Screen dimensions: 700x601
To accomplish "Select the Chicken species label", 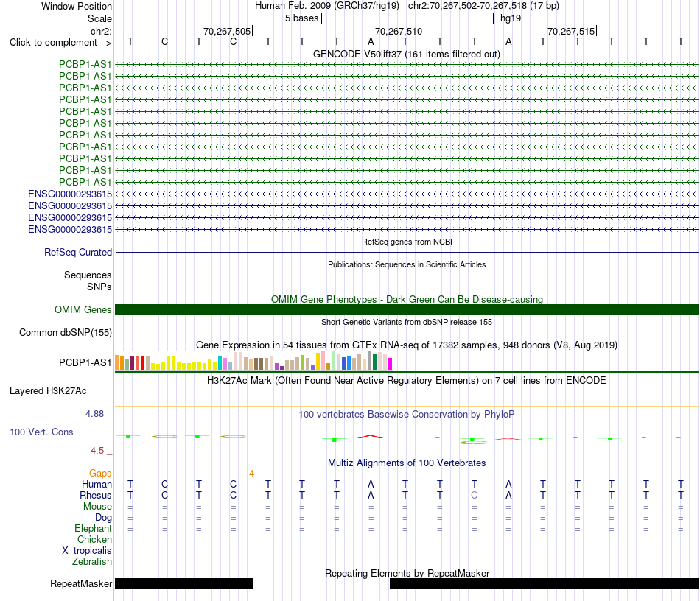I will point(94,539).
